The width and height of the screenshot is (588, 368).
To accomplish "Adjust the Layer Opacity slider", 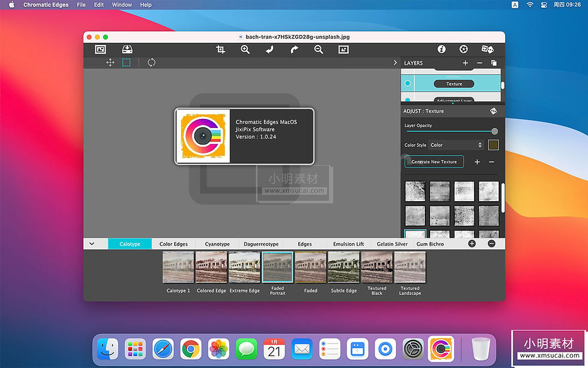I will pyautogui.click(x=452, y=131).
